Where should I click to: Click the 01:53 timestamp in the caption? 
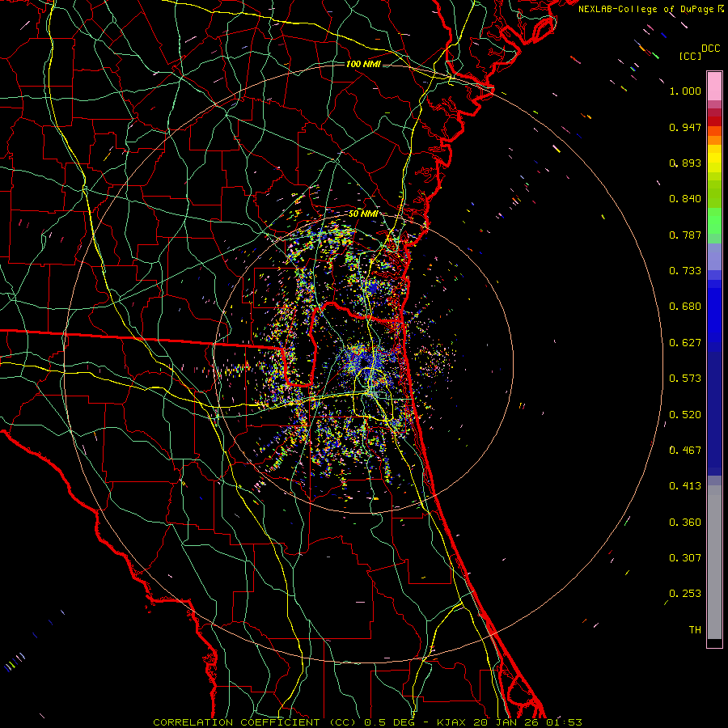(565, 722)
